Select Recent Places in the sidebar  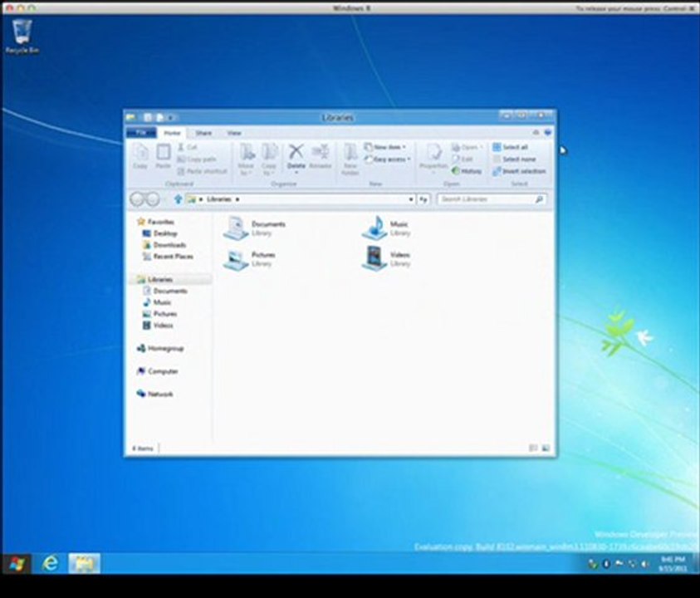[x=168, y=257]
